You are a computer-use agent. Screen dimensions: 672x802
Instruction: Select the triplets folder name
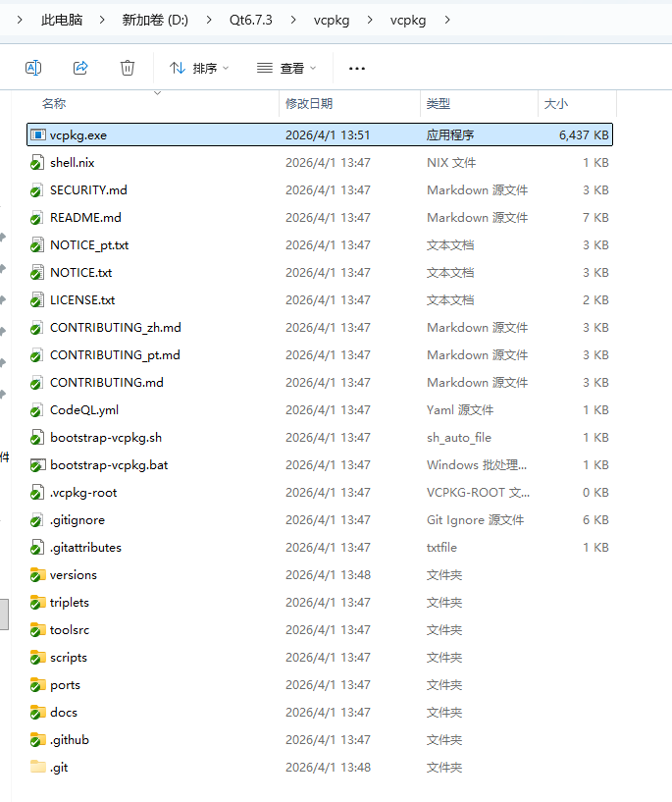(x=69, y=603)
